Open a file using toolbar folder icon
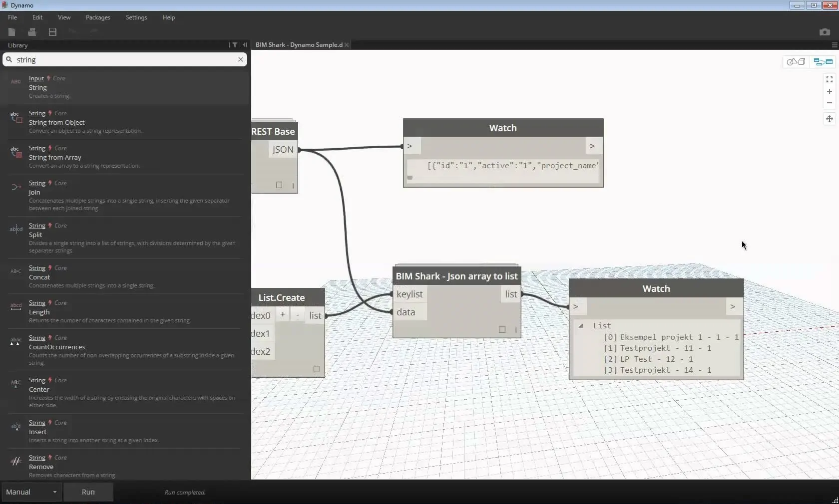The height and width of the screenshot is (504, 839). pyautogui.click(x=32, y=32)
